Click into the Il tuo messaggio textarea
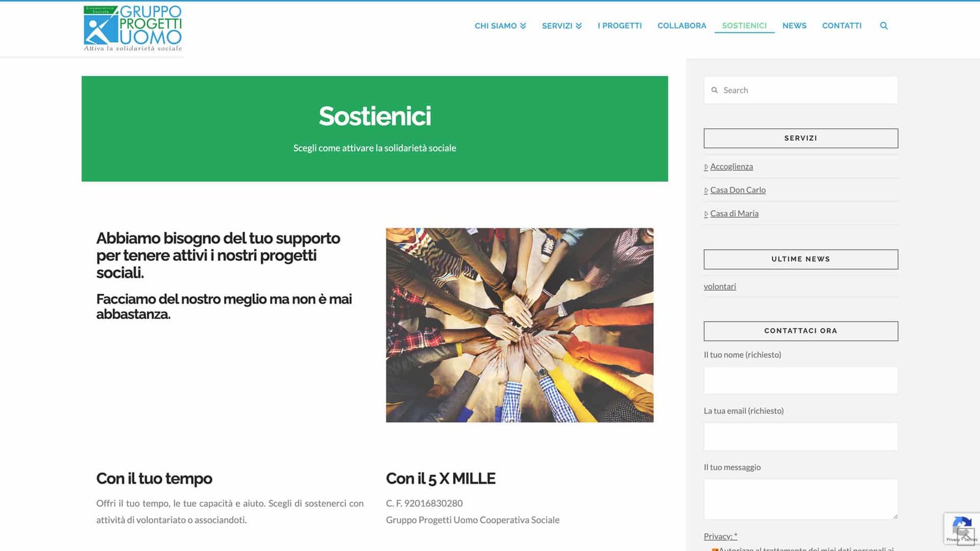The image size is (980, 551). (801, 500)
